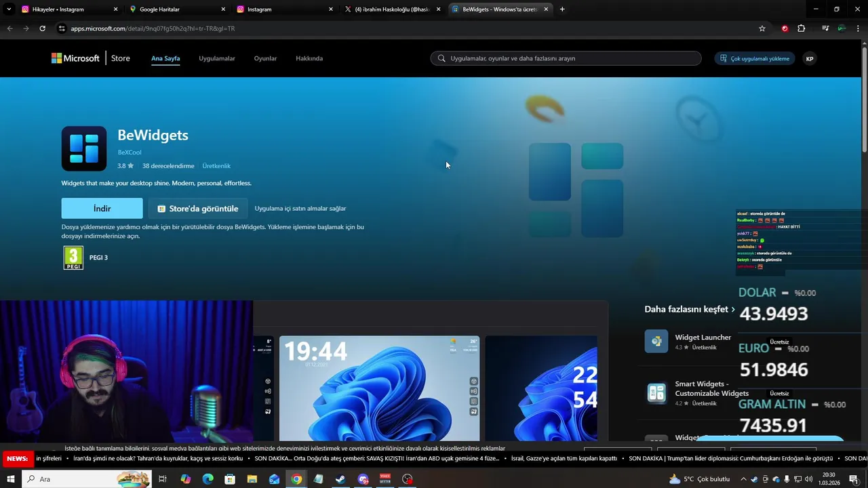Bookmark this page with the star icon
This screenshot has height=488, width=868.
[762, 28]
